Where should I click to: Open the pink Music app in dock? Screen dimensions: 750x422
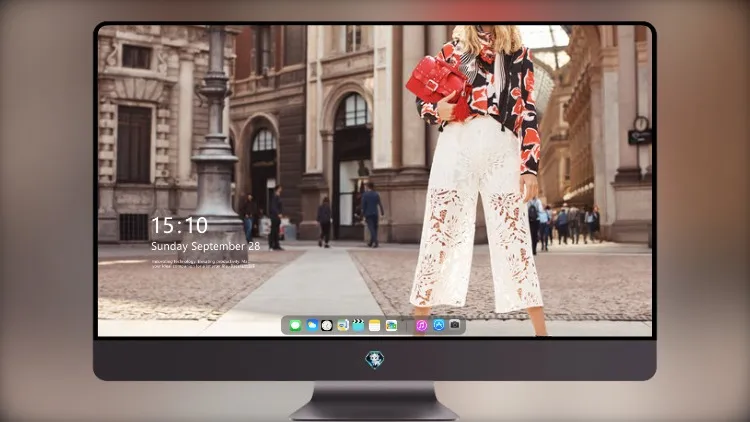coord(421,326)
